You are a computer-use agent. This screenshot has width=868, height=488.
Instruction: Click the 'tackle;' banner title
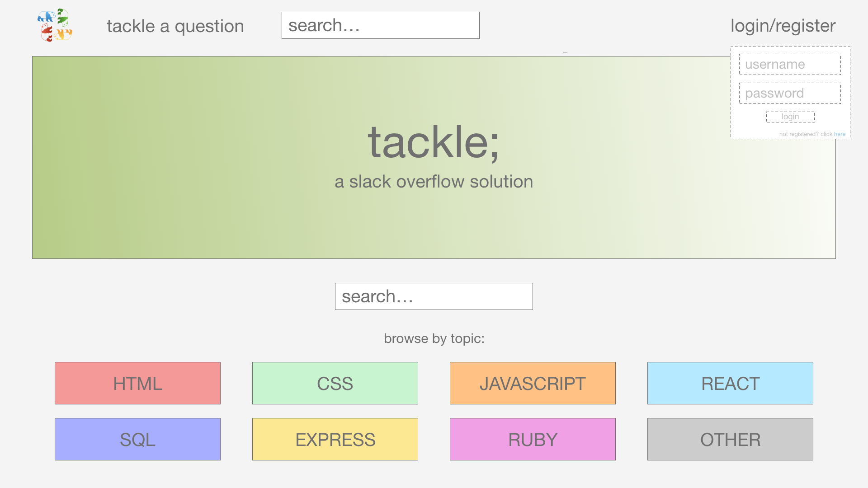pos(433,142)
